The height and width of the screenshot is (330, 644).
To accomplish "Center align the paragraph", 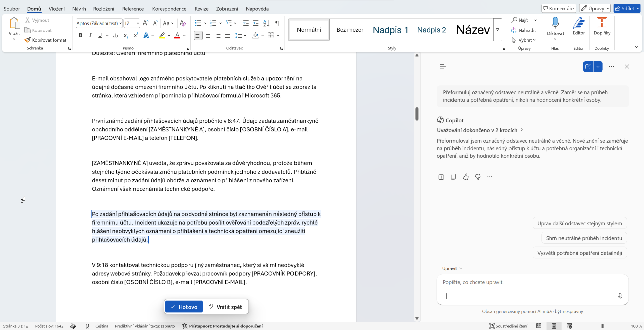I will [208, 35].
